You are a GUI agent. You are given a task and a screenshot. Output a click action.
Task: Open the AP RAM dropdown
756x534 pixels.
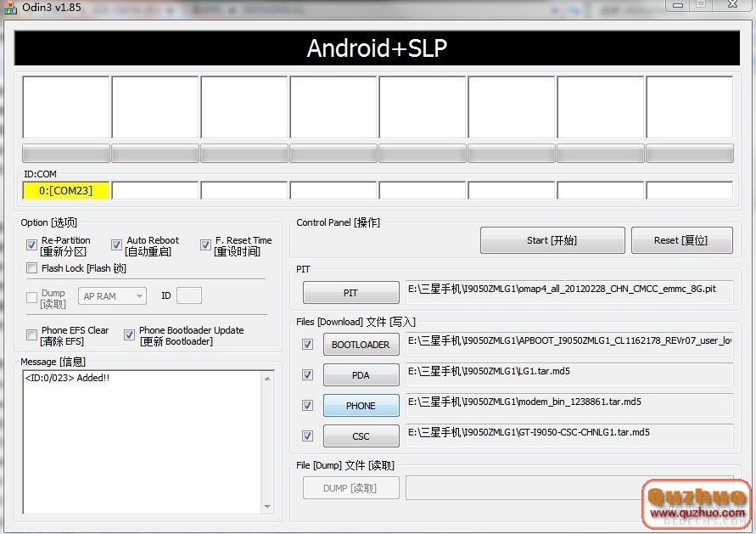(x=112, y=296)
